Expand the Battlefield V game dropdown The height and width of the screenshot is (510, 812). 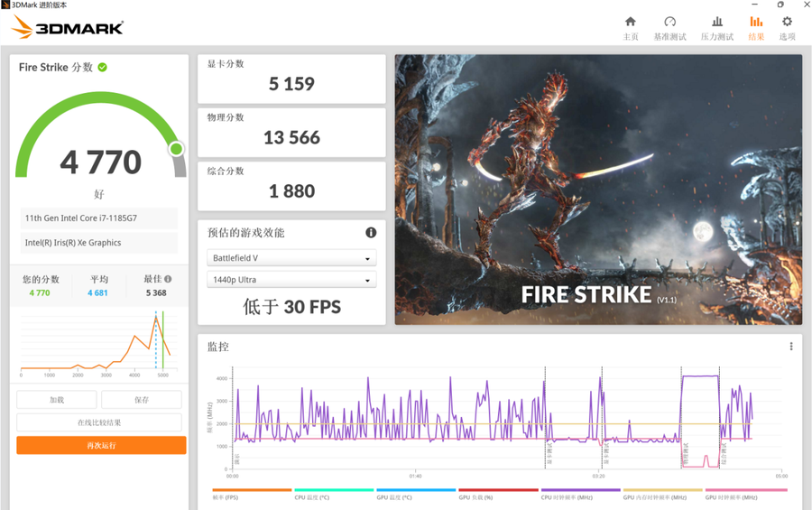coord(291,258)
